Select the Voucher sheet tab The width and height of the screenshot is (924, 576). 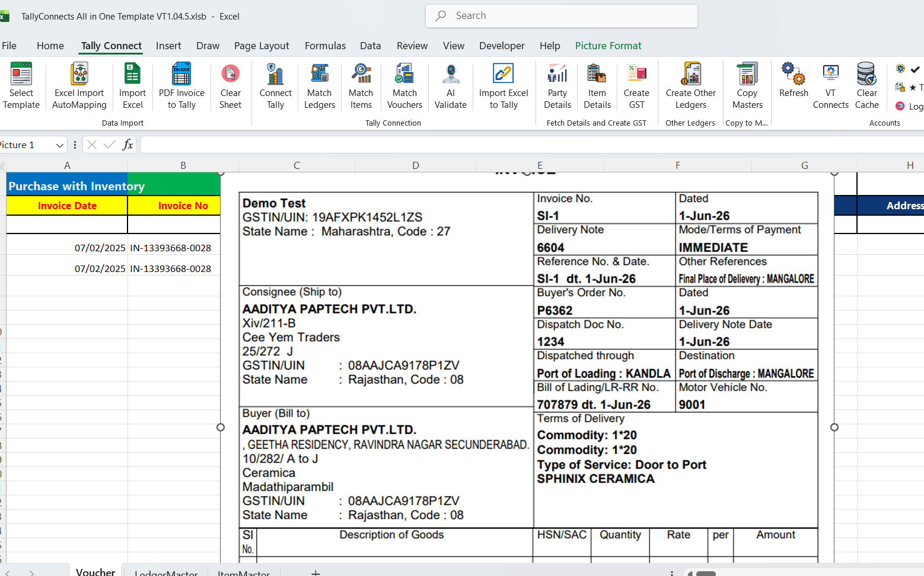[x=95, y=571]
